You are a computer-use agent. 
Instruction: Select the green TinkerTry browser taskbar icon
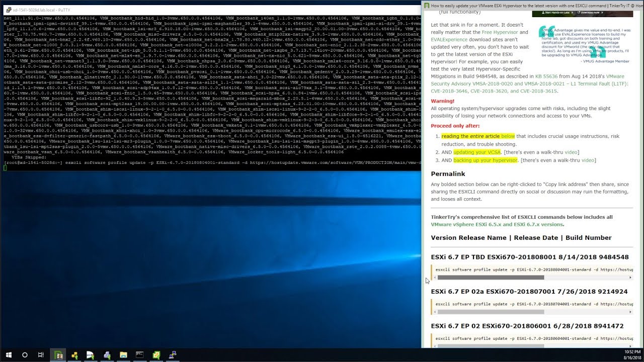(58, 355)
